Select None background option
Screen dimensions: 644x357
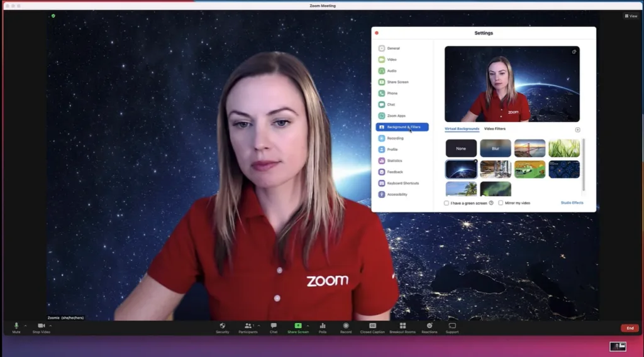point(461,148)
